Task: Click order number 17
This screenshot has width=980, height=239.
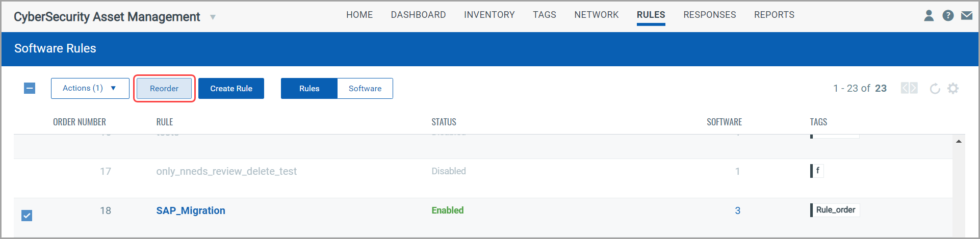Action: click(x=106, y=171)
